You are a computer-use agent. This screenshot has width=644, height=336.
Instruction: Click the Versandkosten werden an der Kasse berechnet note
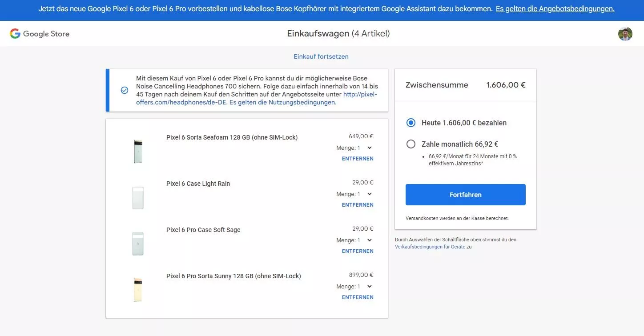tap(457, 218)
